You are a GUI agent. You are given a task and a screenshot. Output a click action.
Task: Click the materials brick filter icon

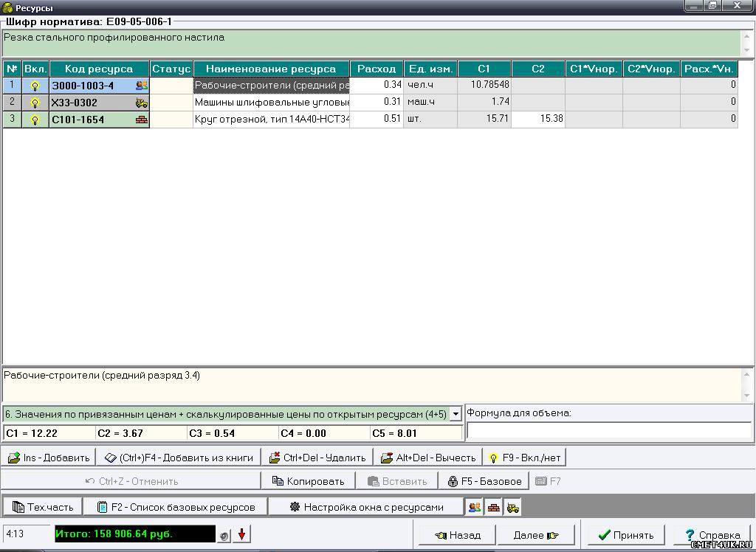click(493, 507)
